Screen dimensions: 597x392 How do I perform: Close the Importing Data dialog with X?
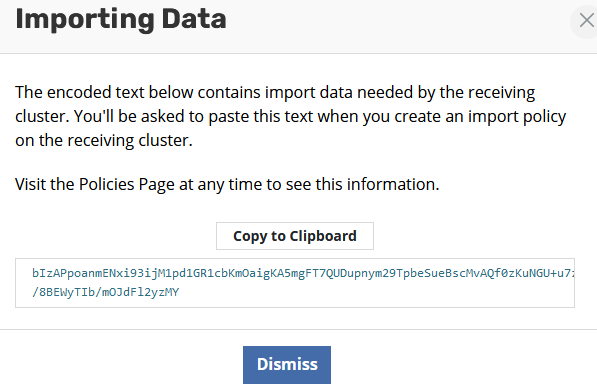(586, 21)
